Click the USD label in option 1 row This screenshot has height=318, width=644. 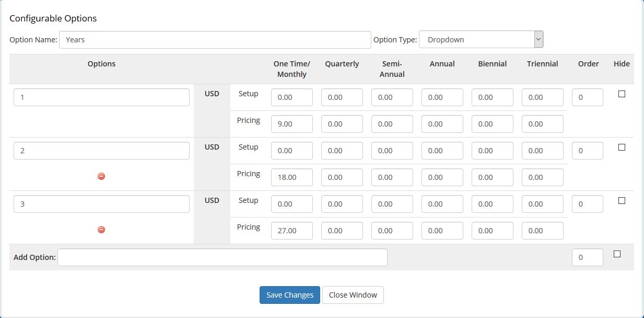[x=212, y=94]
